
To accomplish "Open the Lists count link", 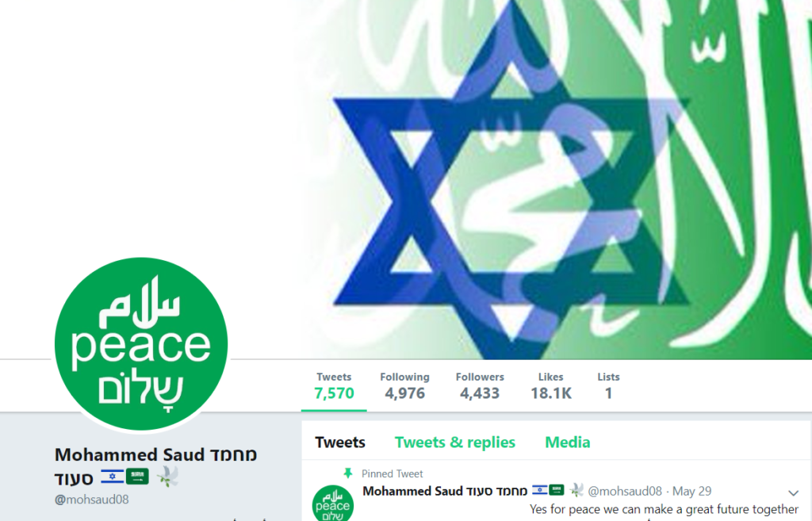I will tap(608, 386).
